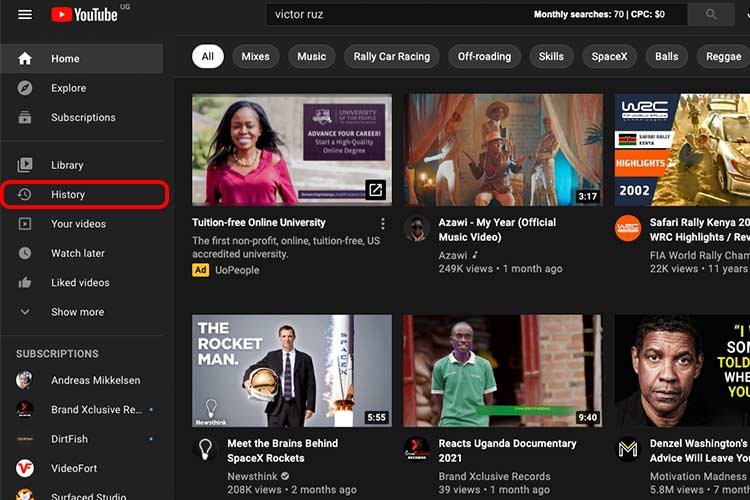Click the Your videos play icon

click(25, 224)
